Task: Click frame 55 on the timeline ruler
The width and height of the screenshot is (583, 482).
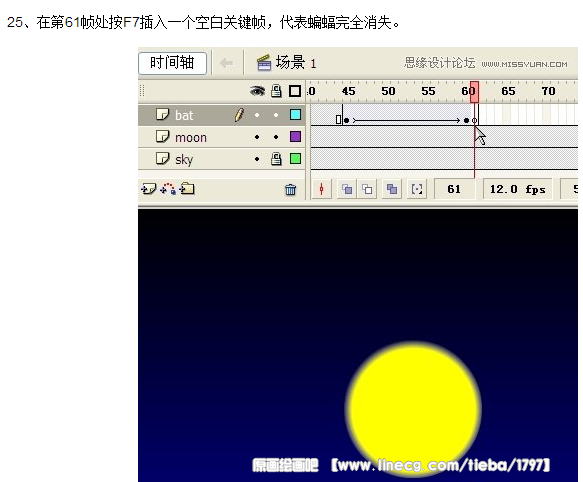Action: pos(428,91)
